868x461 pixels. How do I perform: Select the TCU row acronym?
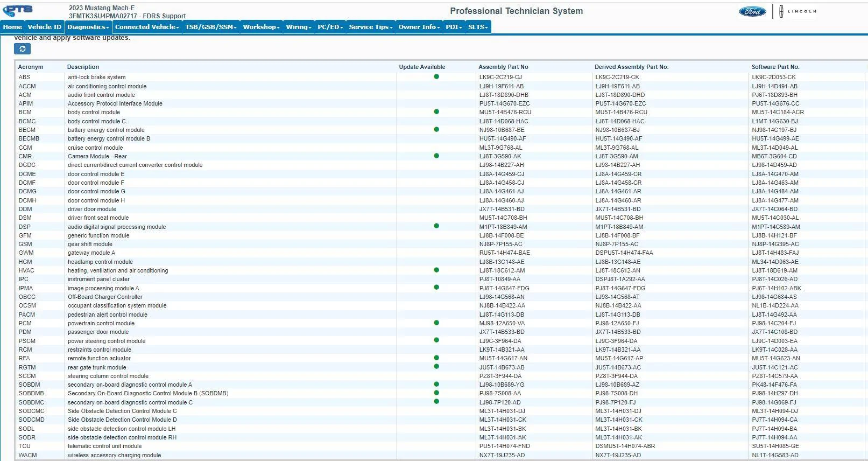pyautogui.click(x=25, y=446)
